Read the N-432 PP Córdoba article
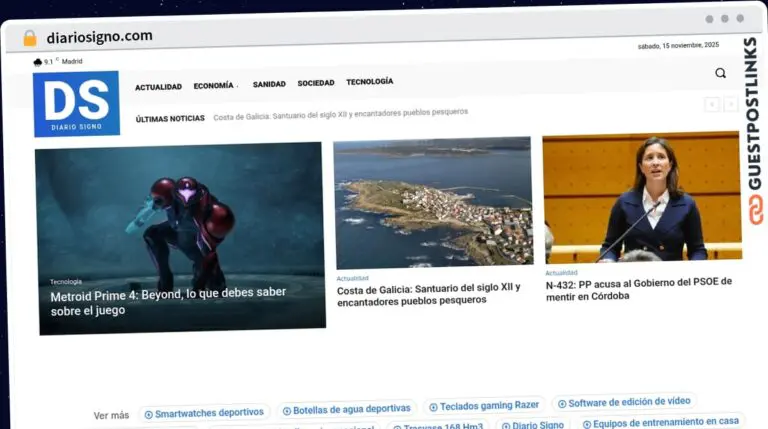Screen dimensions: 768x429 point(638,289)
